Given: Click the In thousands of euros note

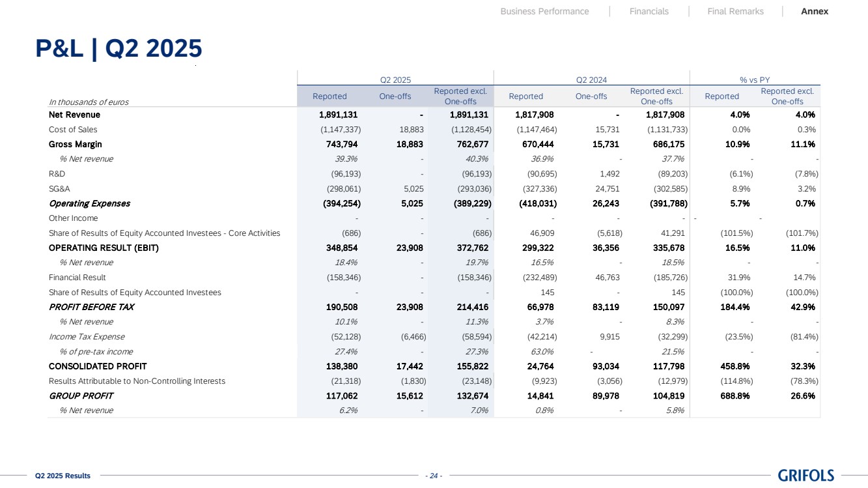Looking at the screenshot, I should point(89,102).
